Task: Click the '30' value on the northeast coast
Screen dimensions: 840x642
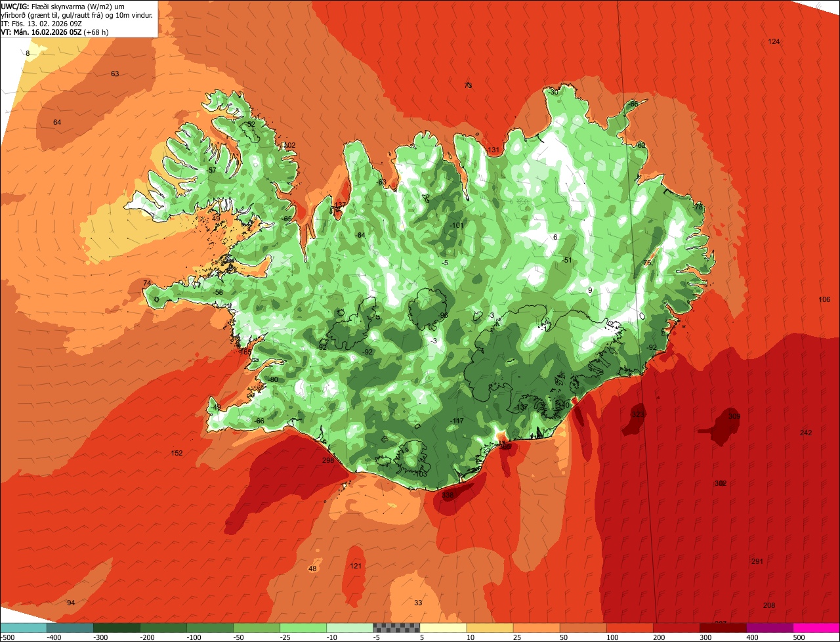Action: tap(554, 93)
